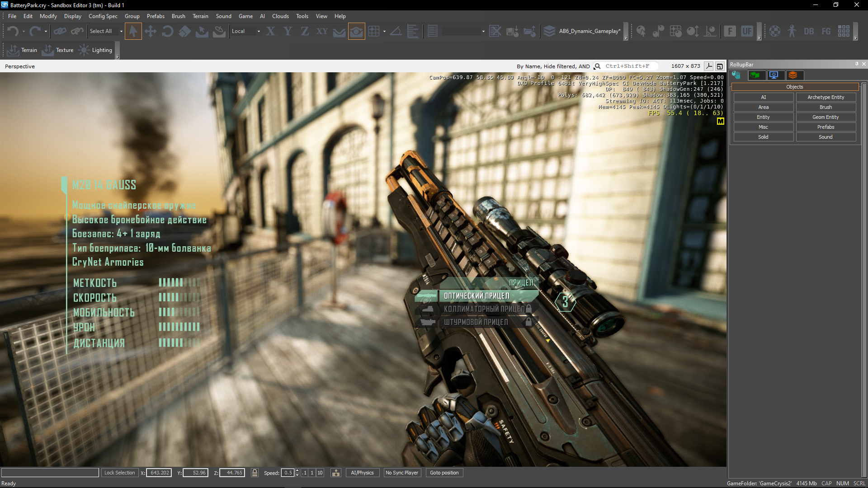Select the Move object tool
The width and height of the screenshot is (868, 488).
(150, 31)
